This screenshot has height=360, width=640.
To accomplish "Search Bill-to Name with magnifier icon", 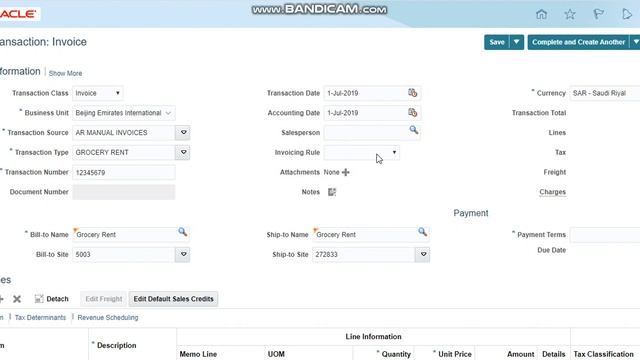I will click(182, 232).
